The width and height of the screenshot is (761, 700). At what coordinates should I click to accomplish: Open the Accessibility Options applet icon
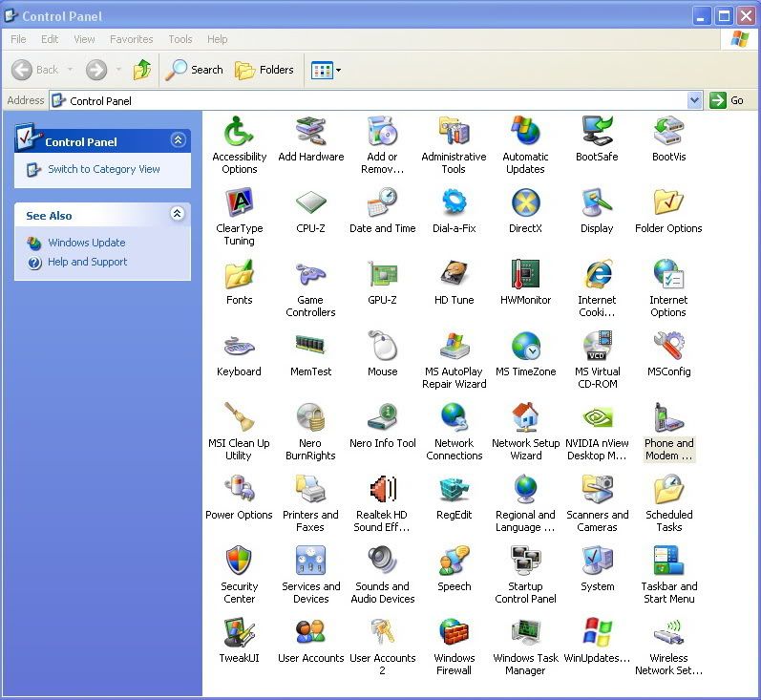pyautogui.click(x=239, y=131)
